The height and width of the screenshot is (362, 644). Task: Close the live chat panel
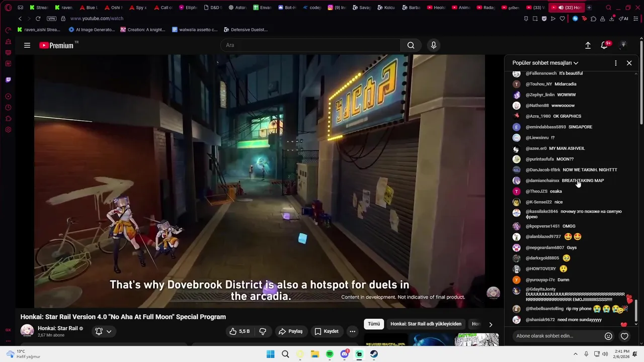pyautogui.click(x=629, y=63)
